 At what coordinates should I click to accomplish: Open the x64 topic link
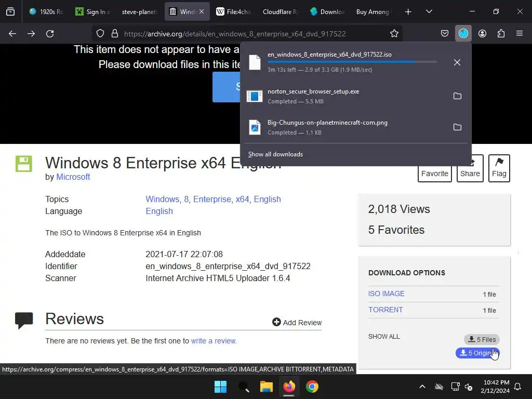242,199
